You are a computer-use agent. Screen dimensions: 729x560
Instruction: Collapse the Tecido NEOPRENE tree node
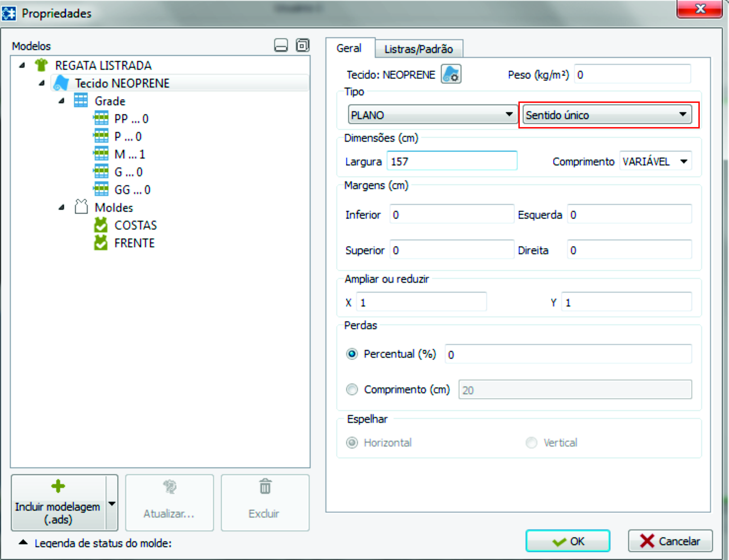[x=42, y=83]
